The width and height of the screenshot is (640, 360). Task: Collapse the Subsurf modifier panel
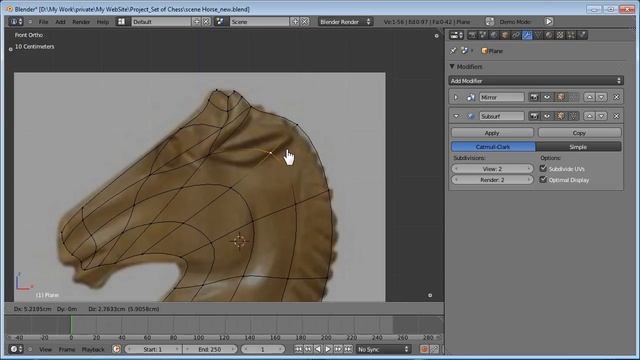click(x=456, y=116)
